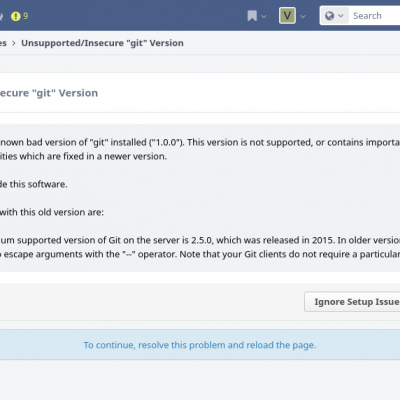Click the Ignore Setup Issue button

pyautogui.click(x=352, y=302)
